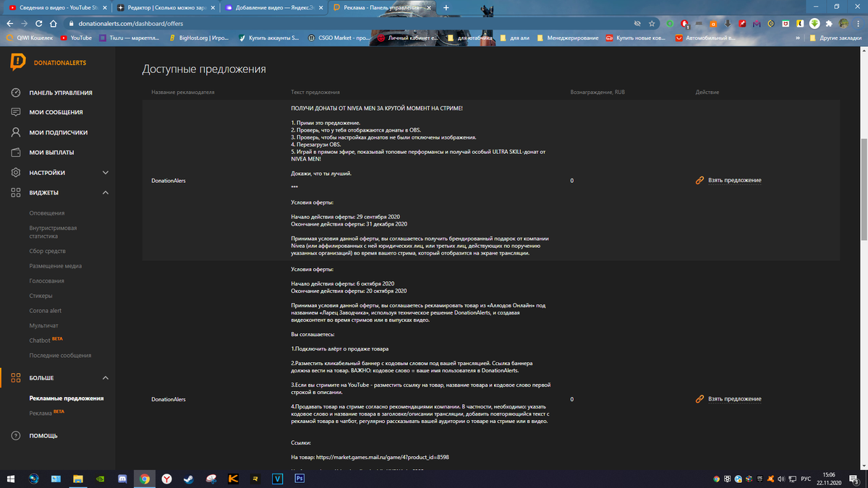Open Steam from taskbar

click(x=189, y=479)
